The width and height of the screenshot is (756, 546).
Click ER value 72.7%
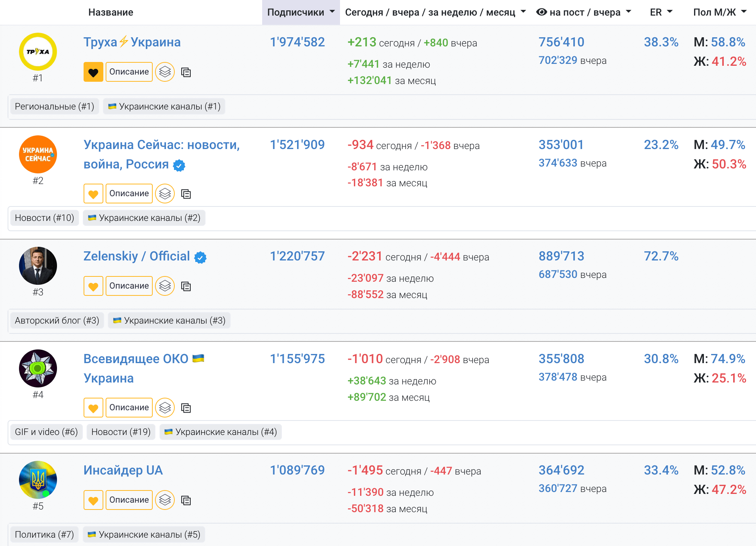(661, 256)
